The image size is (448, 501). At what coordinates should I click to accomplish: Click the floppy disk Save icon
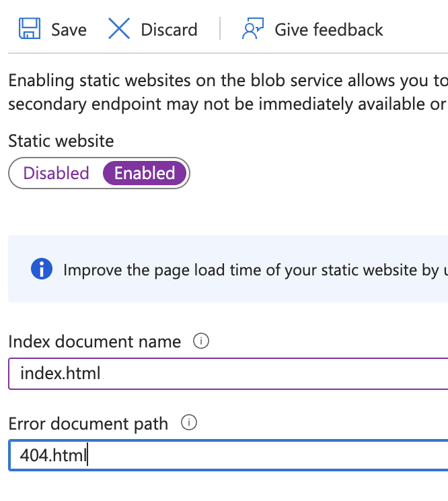30,28
